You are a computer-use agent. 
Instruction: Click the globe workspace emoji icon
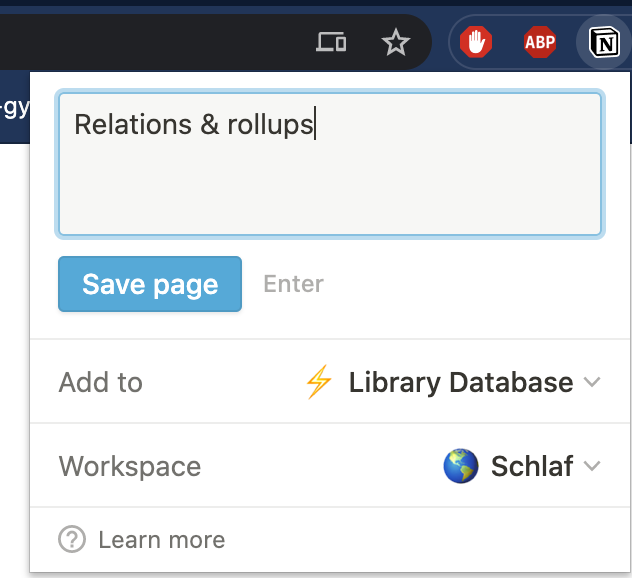(461, 466)
